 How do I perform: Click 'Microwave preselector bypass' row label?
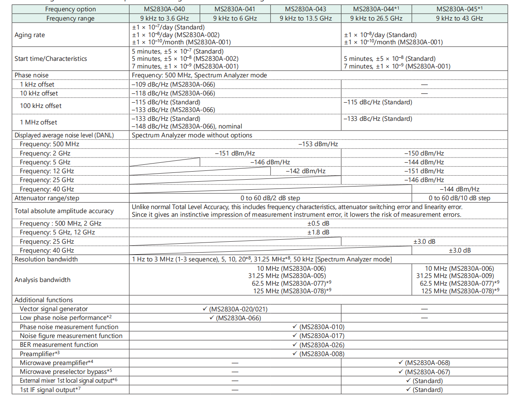[66, 372]
